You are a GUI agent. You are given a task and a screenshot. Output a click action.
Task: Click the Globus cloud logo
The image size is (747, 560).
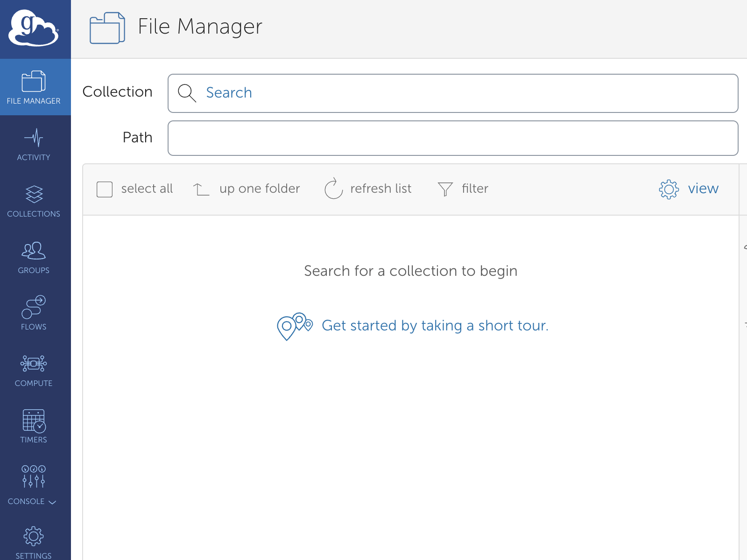pyautogui.click(x=34, y=28)
